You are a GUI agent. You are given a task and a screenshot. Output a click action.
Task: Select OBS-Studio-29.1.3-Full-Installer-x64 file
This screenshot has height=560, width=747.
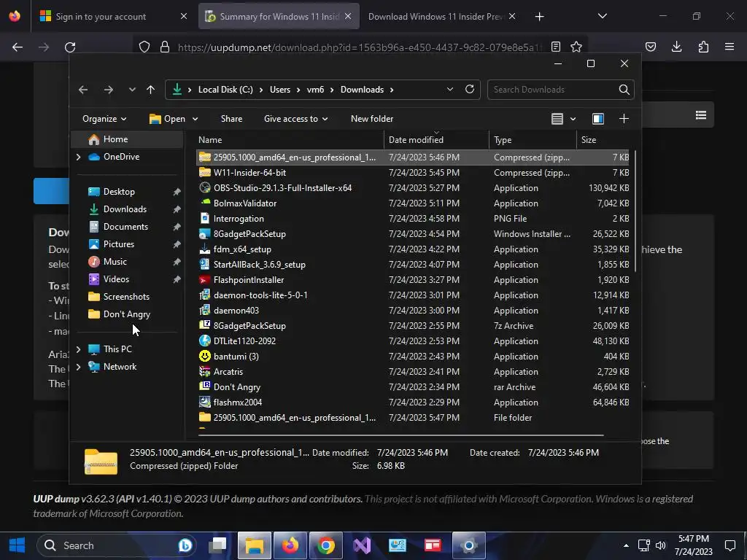coord(414,187)
